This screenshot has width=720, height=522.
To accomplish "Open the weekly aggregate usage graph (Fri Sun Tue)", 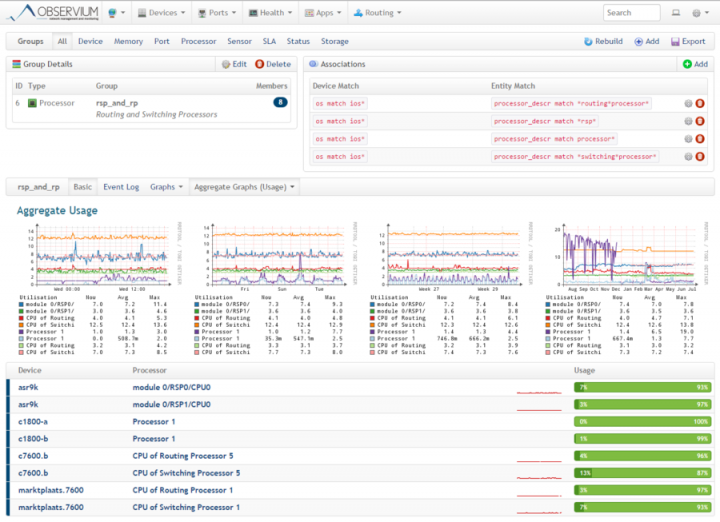I will click(275, 289).
